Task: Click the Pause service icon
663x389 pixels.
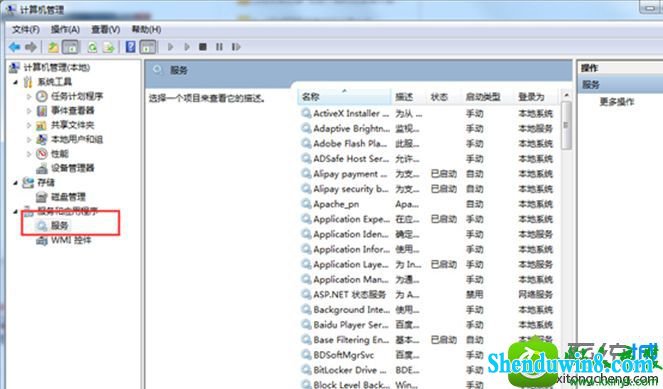Action: click(219, 47)
